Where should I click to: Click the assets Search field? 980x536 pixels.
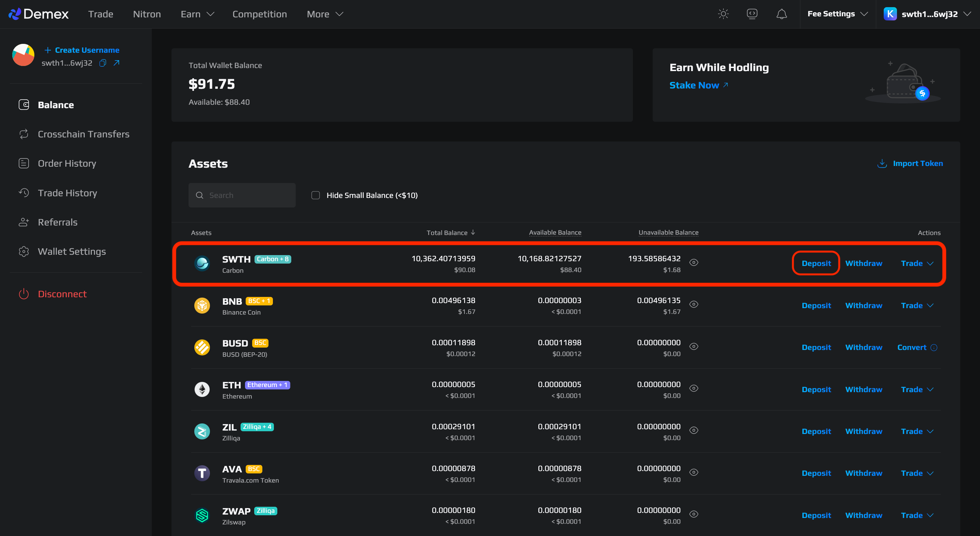[x=242, y=196]
